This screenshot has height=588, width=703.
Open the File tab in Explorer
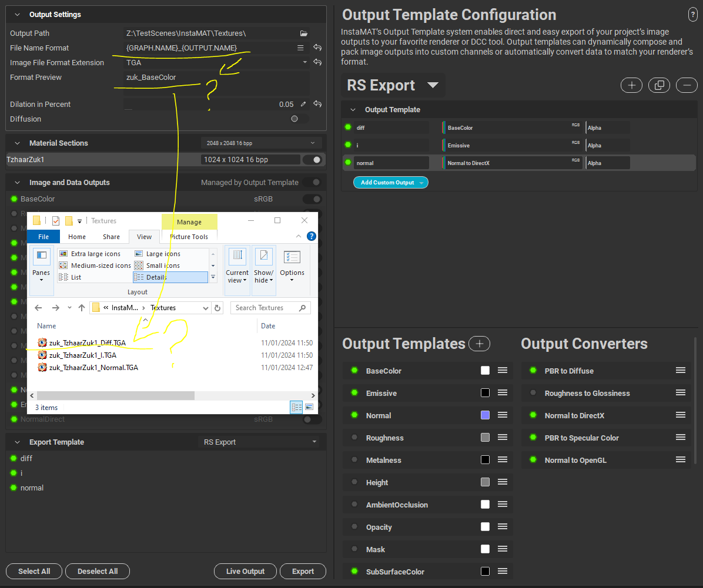coord(43,237)
